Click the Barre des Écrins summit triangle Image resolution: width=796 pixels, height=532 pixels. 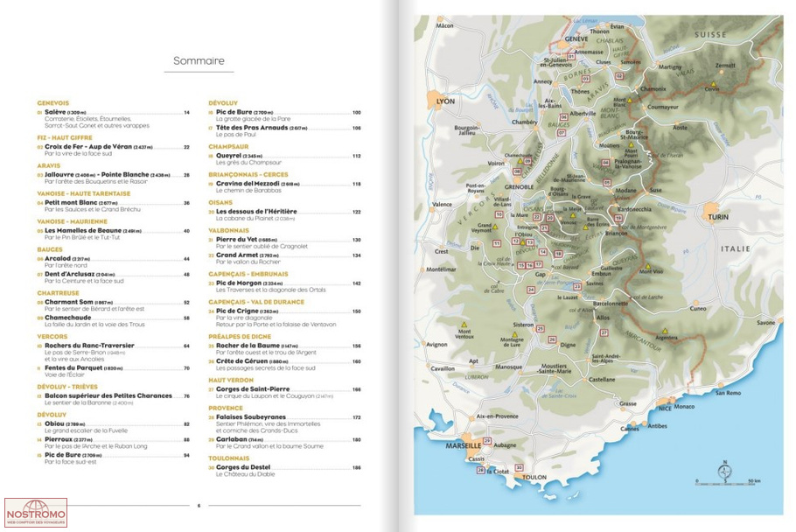(x=585, y=227)
